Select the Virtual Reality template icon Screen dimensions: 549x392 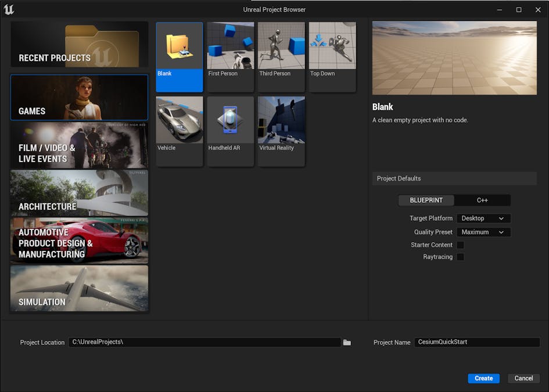[x=281, y=120]
